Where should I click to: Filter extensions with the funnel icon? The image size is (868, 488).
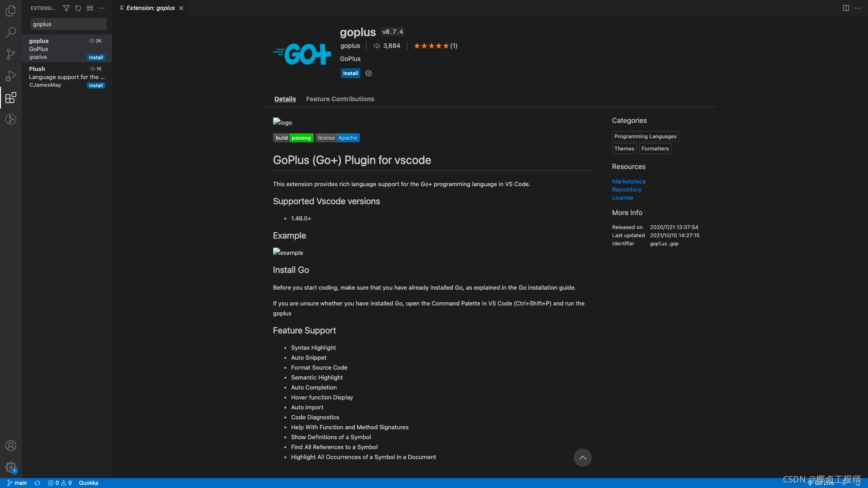click(x=66, y=8)
